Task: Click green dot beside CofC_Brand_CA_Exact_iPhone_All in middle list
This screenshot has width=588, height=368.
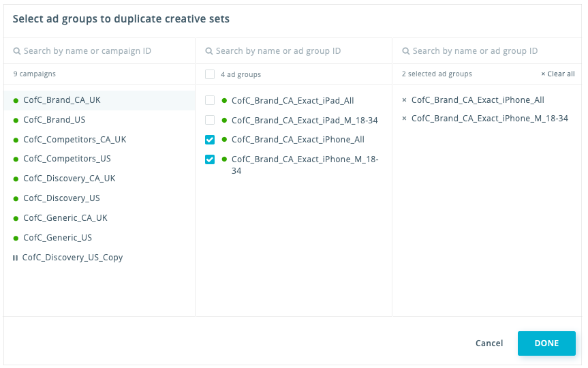Action: (224, 140)
